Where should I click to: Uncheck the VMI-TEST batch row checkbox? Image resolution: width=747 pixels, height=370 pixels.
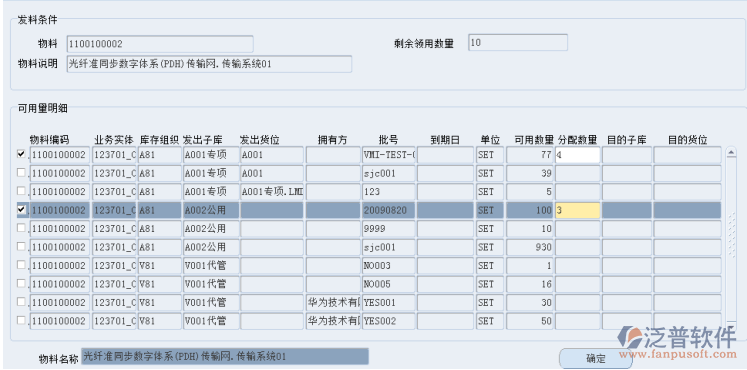pyautogui.click(x=21, y=154)
